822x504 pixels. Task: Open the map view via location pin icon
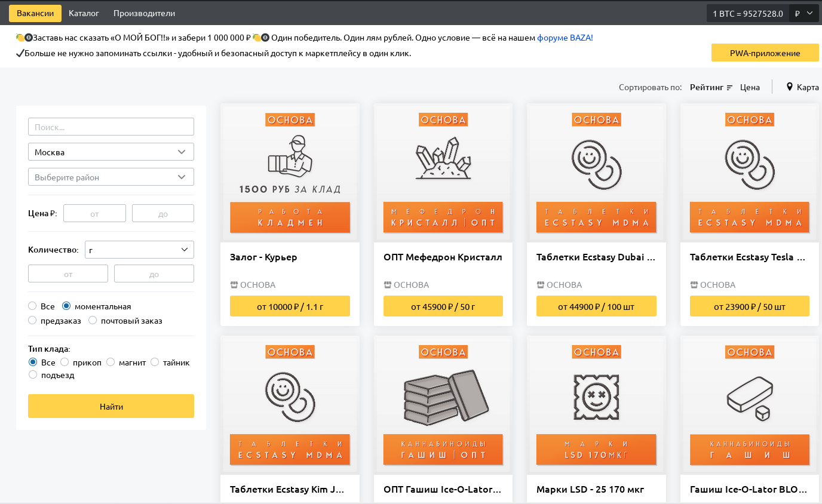[789, 87]
